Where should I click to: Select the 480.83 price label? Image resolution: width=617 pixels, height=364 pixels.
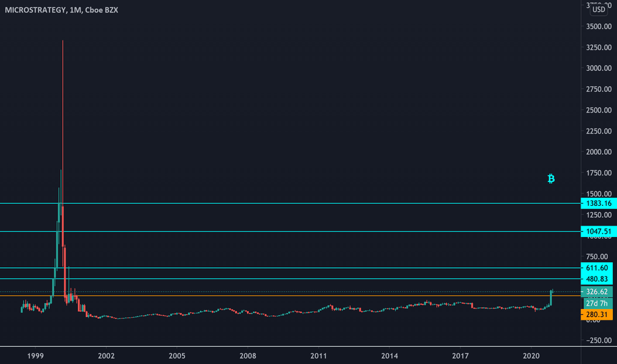596,279
